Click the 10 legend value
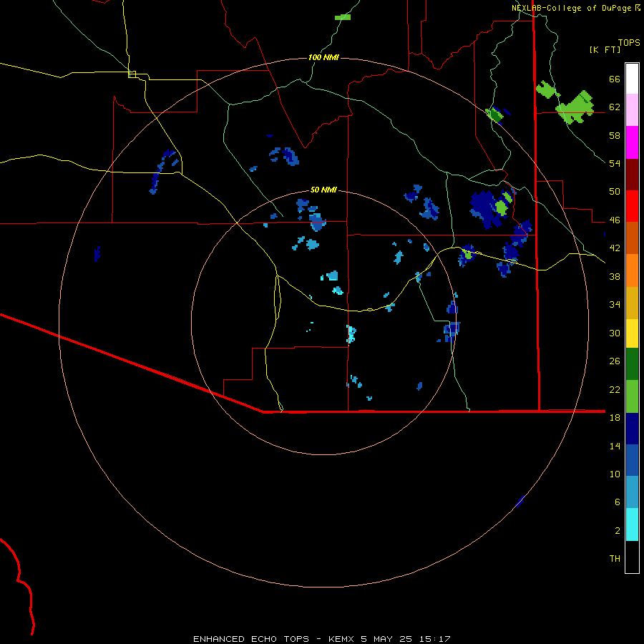Screen dimensions: 644x644 (x=615, y=474)
